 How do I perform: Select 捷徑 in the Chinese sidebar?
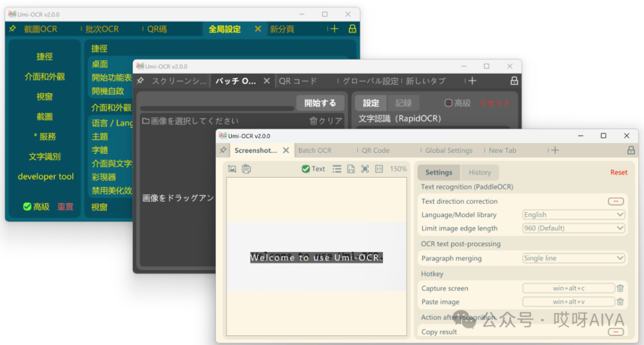coord(44,56)
